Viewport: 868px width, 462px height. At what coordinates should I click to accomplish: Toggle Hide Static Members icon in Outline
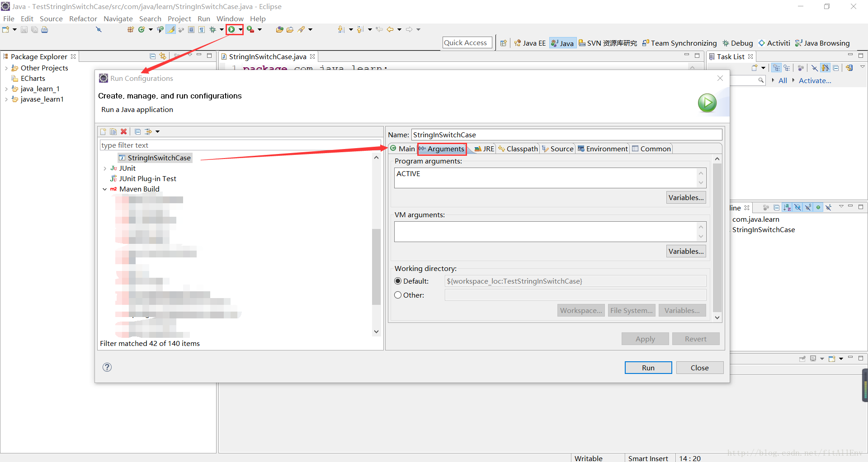pyautogui.click(x=808, y=208)
